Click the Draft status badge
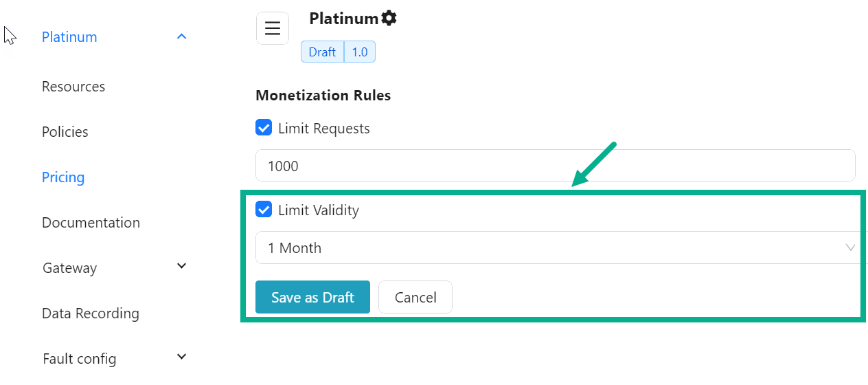Image resolution: width=868 pixels, height=385 pixels. click(x=322, y=52)
